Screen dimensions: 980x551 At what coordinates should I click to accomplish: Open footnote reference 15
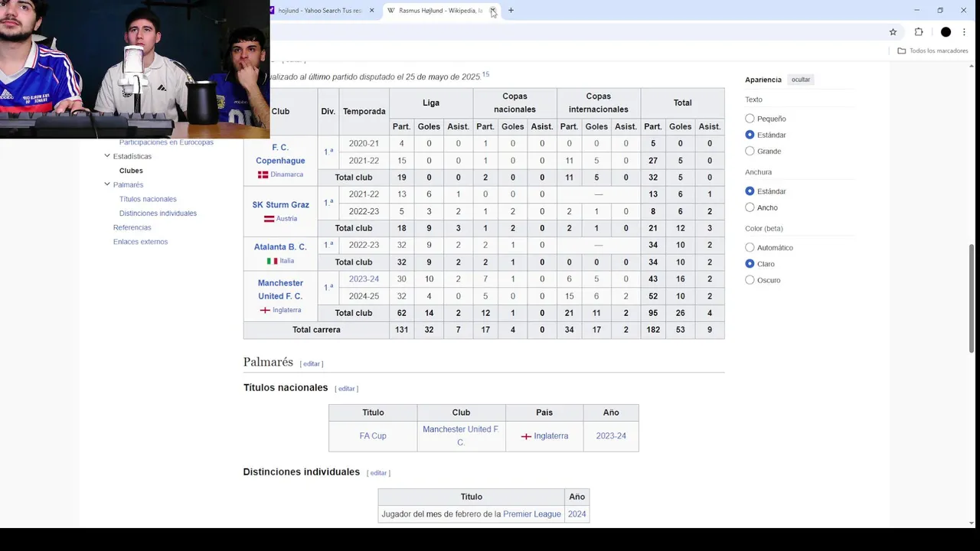coord(485,74)
